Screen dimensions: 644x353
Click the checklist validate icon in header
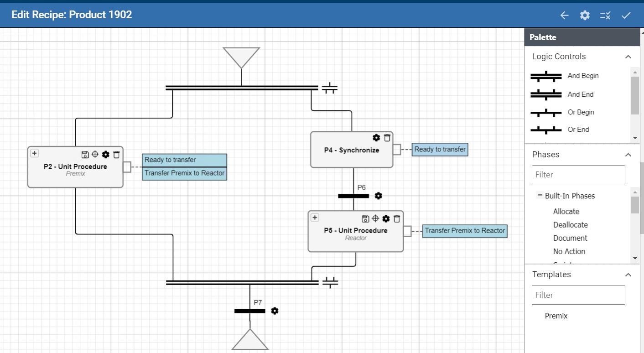(x=605, y=16)
